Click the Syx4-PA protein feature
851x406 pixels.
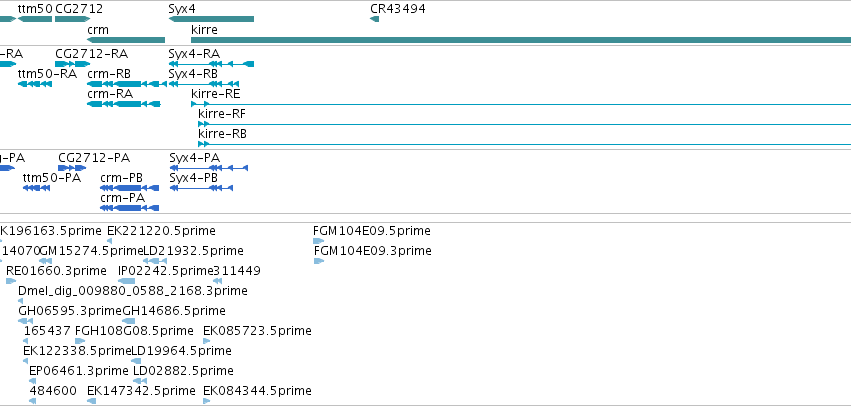(209, 168)
